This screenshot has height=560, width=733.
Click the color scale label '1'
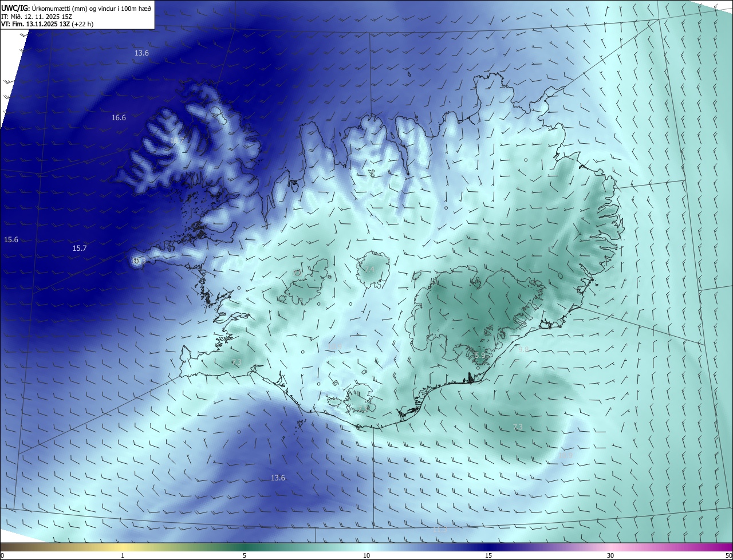point(123,555)
